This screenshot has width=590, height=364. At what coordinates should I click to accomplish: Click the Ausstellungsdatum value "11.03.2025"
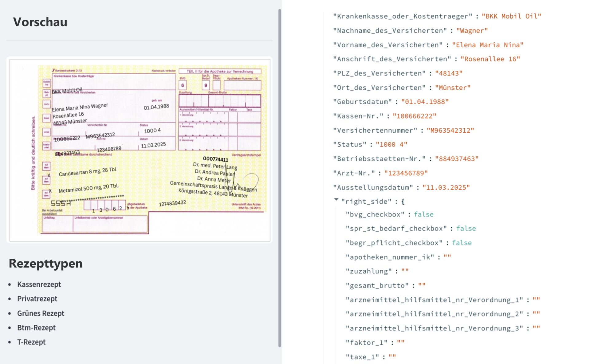pyautogui.click(x=446, y=188)
